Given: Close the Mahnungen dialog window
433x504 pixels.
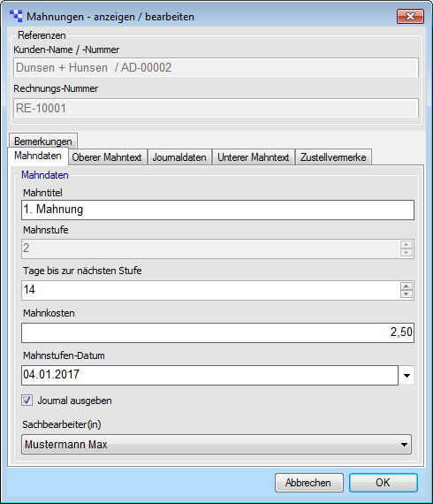Looking at the screenshot, I should pyautogui.click(x=410, y=17).
